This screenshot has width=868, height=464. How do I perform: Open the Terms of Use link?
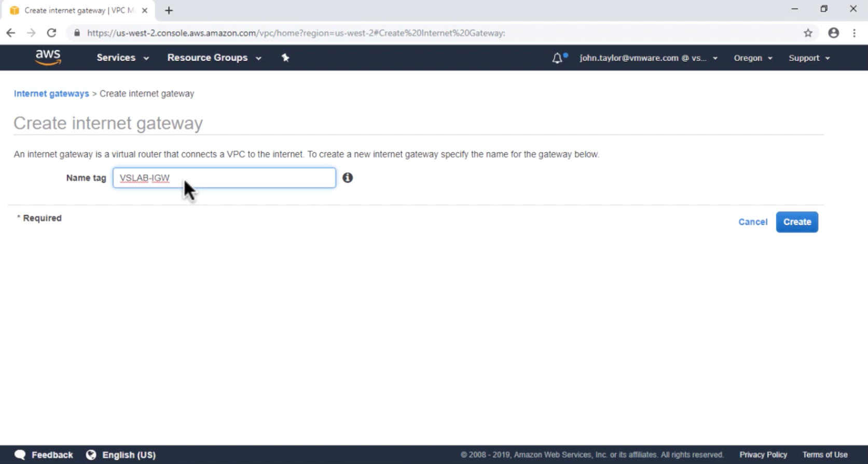(825, 455)
